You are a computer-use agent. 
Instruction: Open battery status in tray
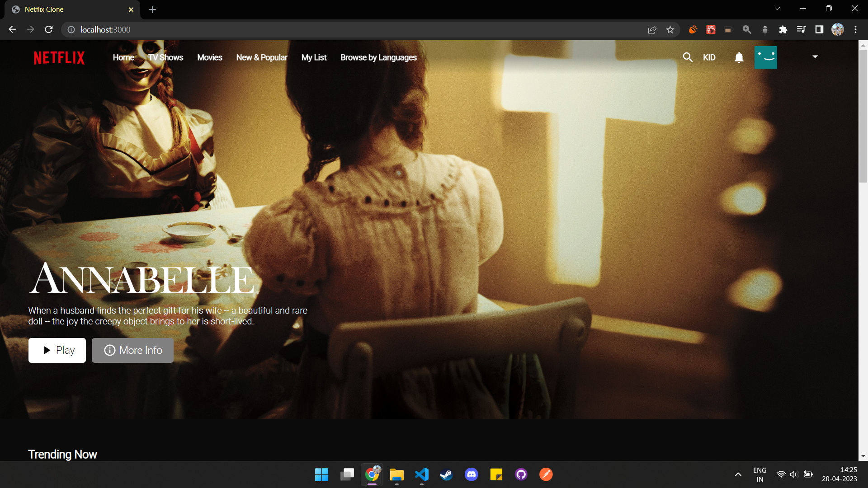pos(808,474)
